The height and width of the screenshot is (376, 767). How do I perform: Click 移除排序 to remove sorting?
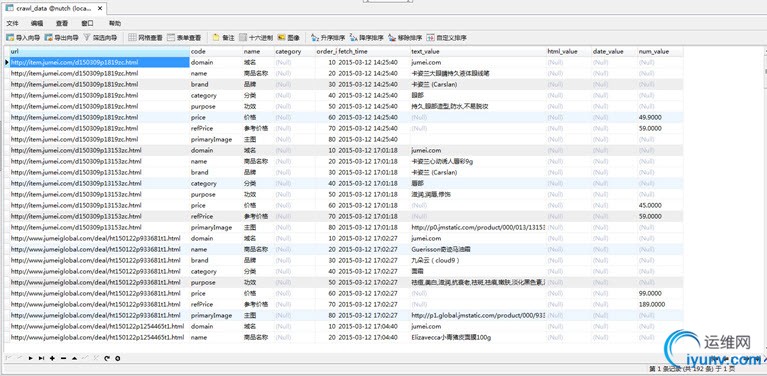click(x=406, y=37)
